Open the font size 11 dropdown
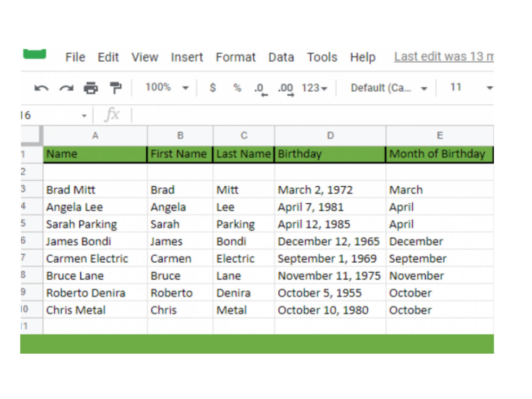This screenshot has width=532, height=399. tap(471, 88)
